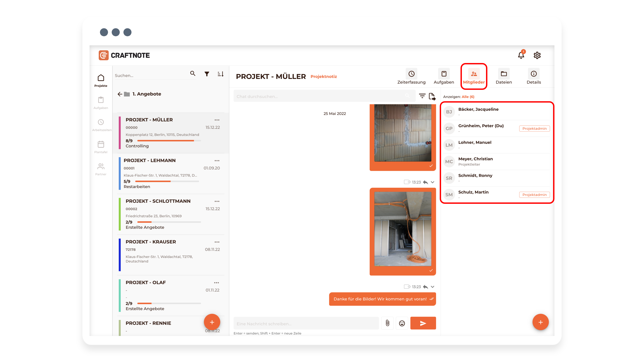Open the settings gear
Viewport: 644px width, 362px height.
point(537,55)
